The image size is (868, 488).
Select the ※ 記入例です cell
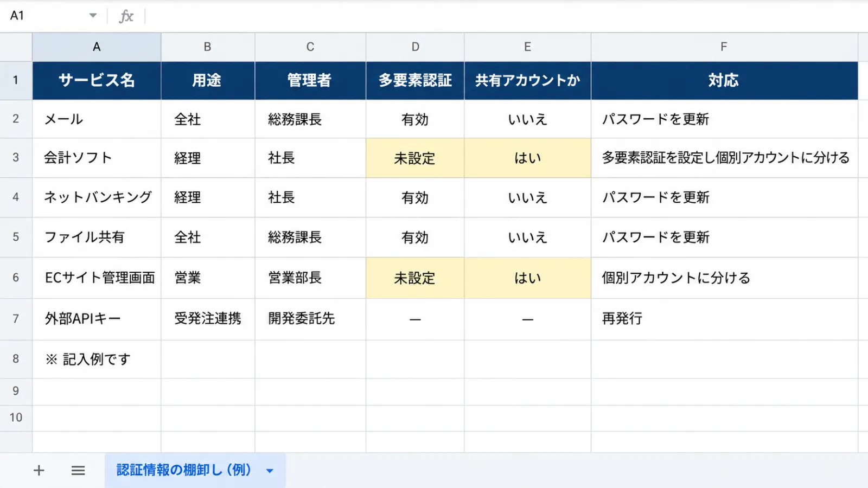pos(97,359)
